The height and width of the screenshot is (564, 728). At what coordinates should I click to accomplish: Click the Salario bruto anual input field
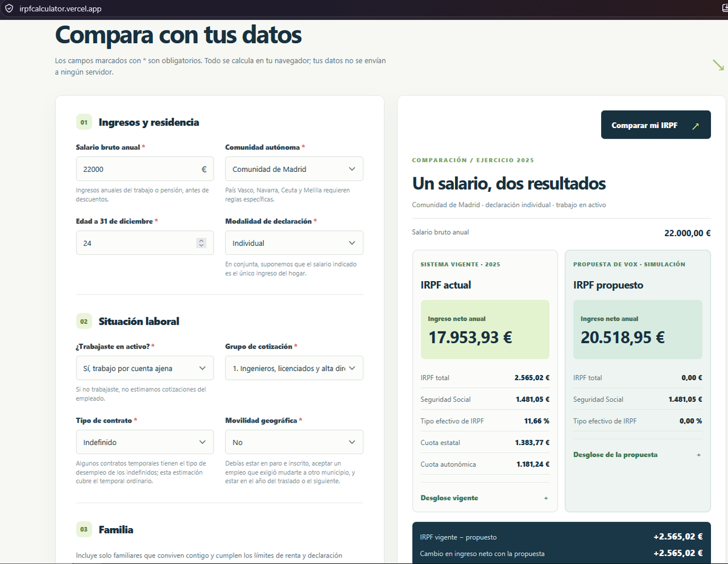tap(144, 169)
